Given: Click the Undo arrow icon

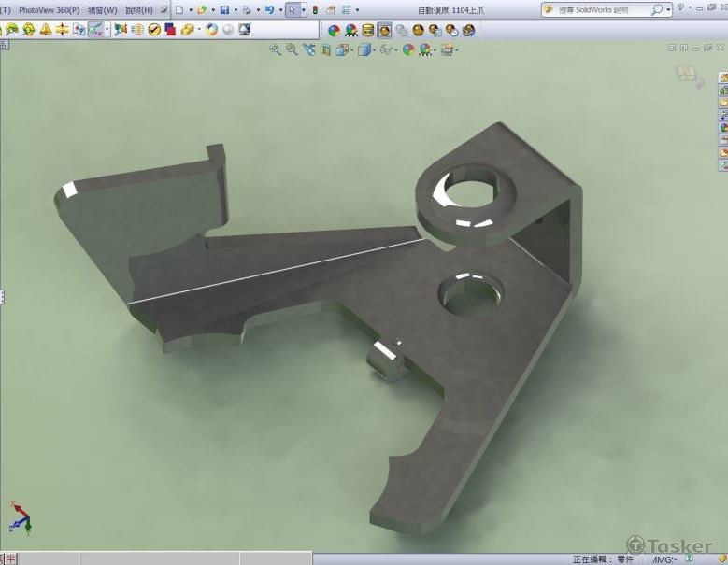Looking at the screenshot, I should pyautogui.click(x=269, y=10).
